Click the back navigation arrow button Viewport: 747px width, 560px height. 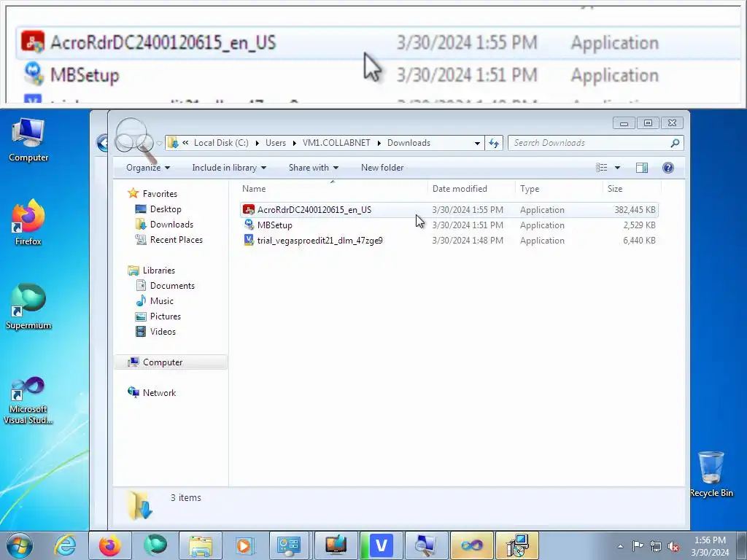[102, 143]
